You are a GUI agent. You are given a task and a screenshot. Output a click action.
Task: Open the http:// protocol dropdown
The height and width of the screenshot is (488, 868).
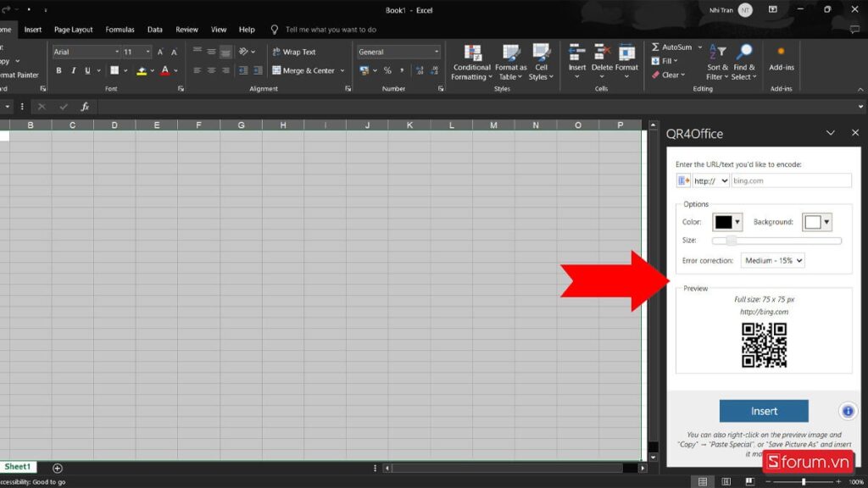[711, 181]
